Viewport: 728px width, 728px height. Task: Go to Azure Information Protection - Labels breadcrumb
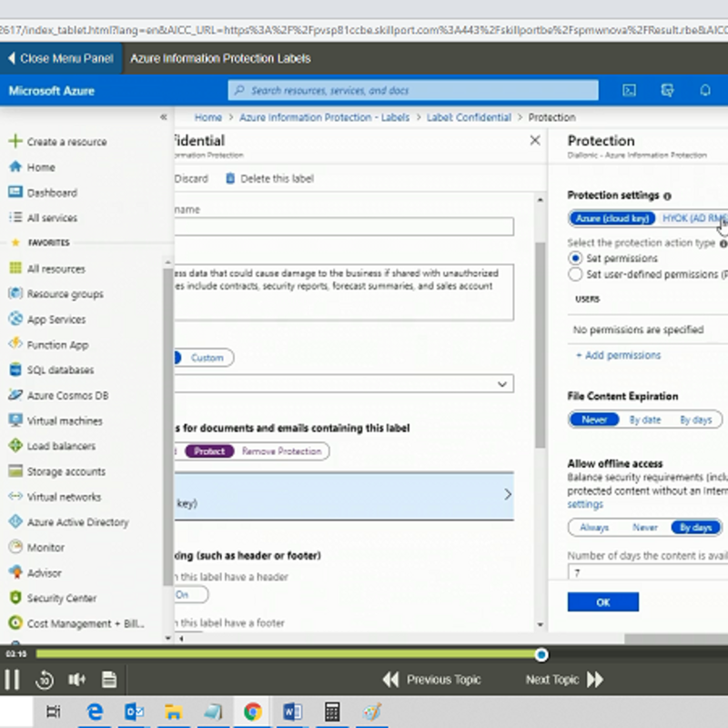tap(324, 117)
